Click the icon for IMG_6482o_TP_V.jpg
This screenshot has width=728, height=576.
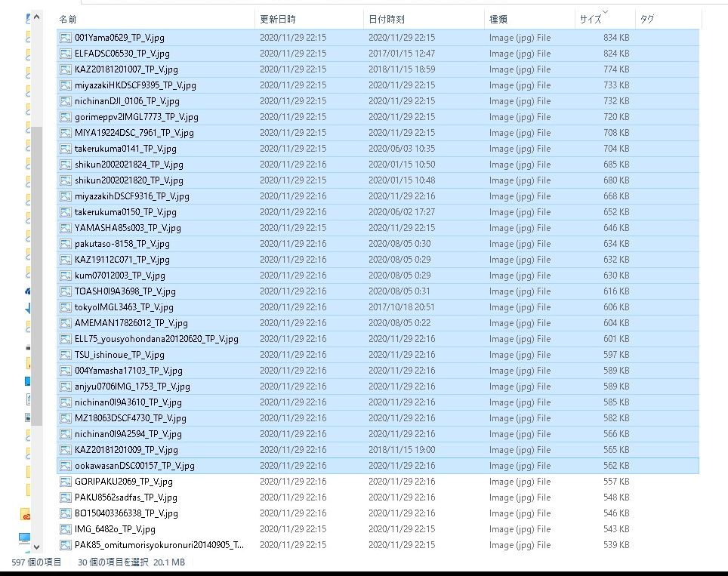click(66, 529)
